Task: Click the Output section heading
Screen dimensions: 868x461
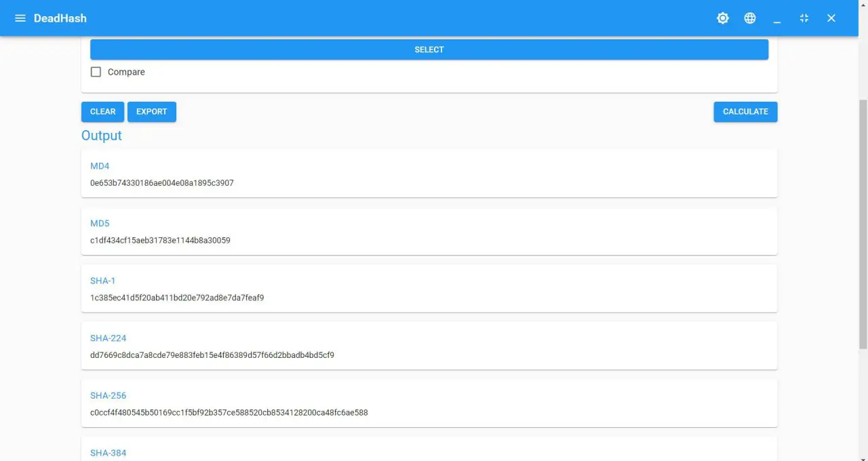Action: [101, 136]
